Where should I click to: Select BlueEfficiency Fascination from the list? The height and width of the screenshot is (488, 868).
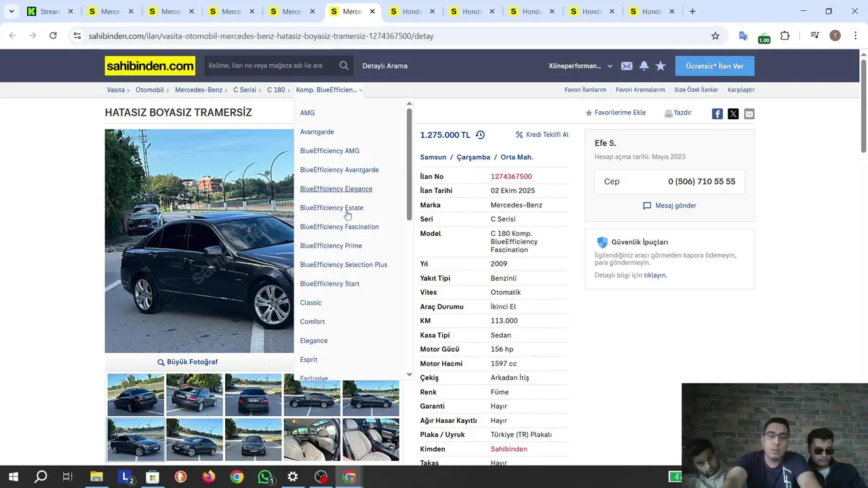(339, 227)
